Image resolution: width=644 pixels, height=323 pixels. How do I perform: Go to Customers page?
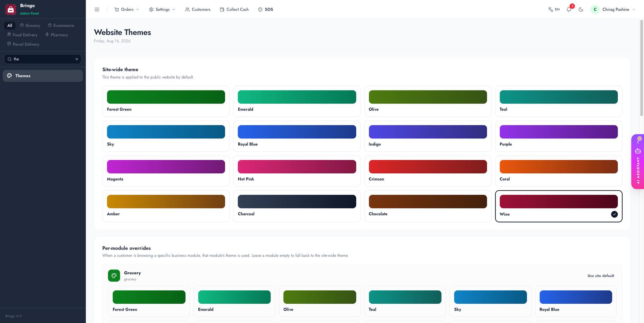pos(198,9)
